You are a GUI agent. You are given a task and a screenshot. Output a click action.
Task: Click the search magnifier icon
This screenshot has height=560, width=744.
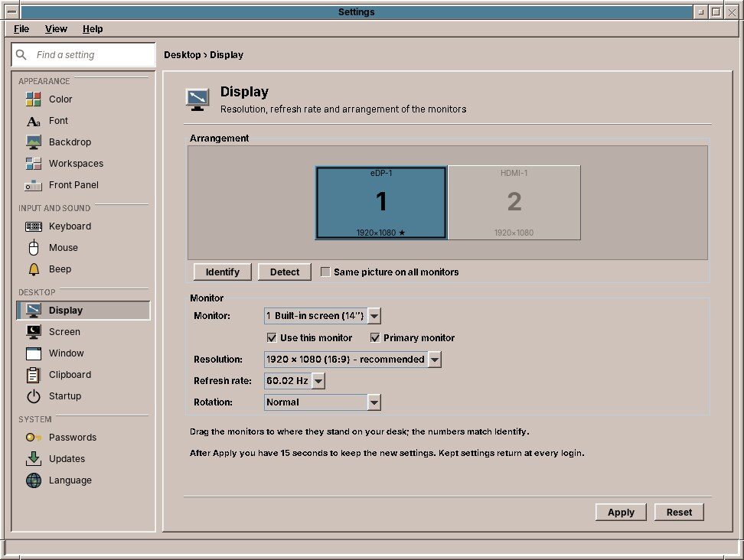coord(21,54)
